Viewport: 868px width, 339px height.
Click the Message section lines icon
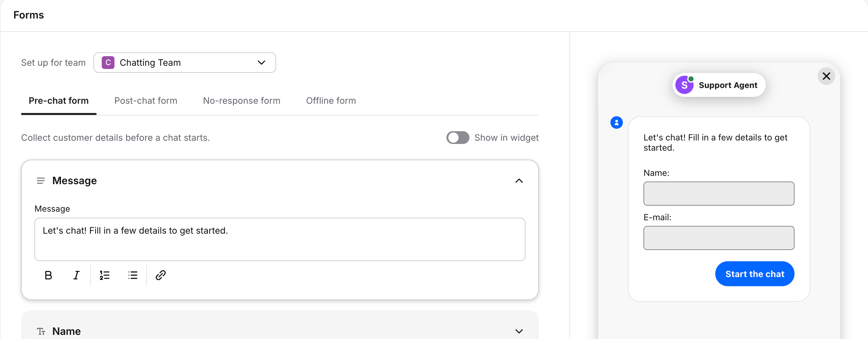click(x=41, y=181)
